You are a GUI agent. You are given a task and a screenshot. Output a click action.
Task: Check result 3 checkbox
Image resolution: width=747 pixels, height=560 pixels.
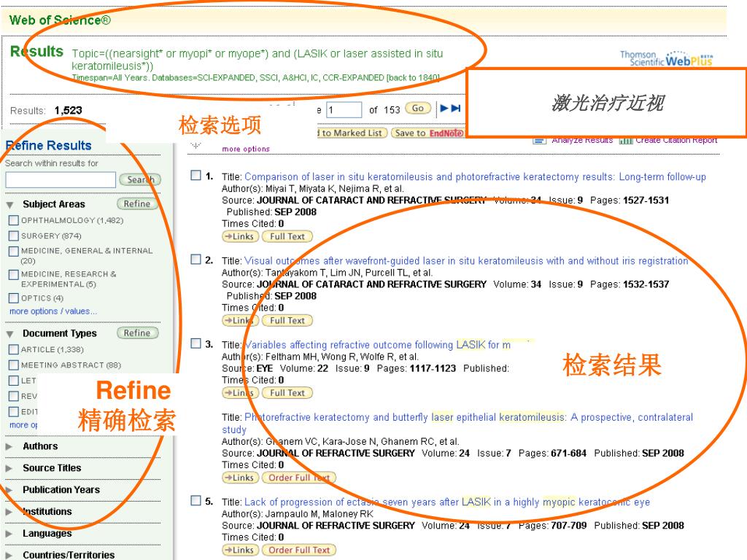pyautogui.click(x=196, y=343)
